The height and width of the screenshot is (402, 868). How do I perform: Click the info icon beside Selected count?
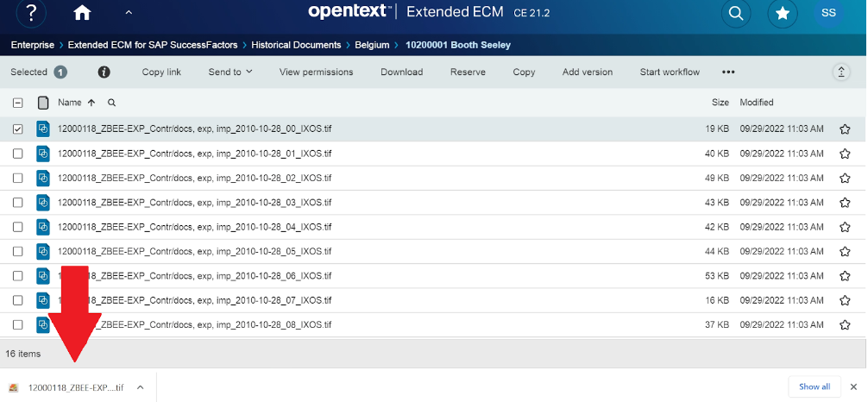coord(104,72)
